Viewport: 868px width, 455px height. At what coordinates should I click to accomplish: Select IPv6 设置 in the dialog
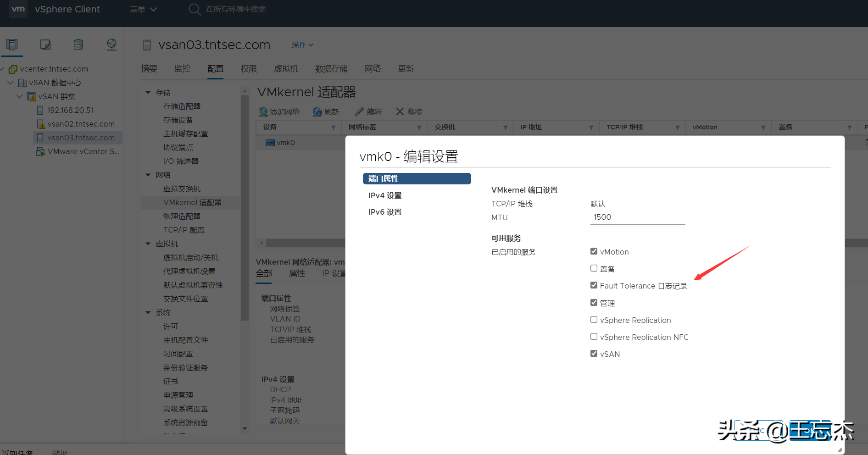point(385,212)
